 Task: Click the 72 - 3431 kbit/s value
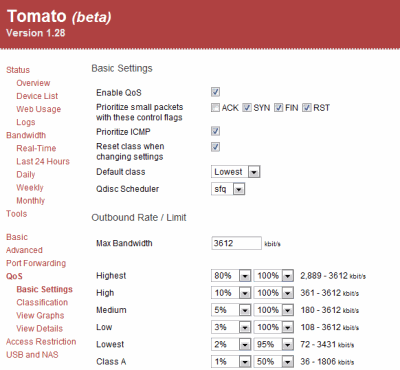(x=327, y=345)
